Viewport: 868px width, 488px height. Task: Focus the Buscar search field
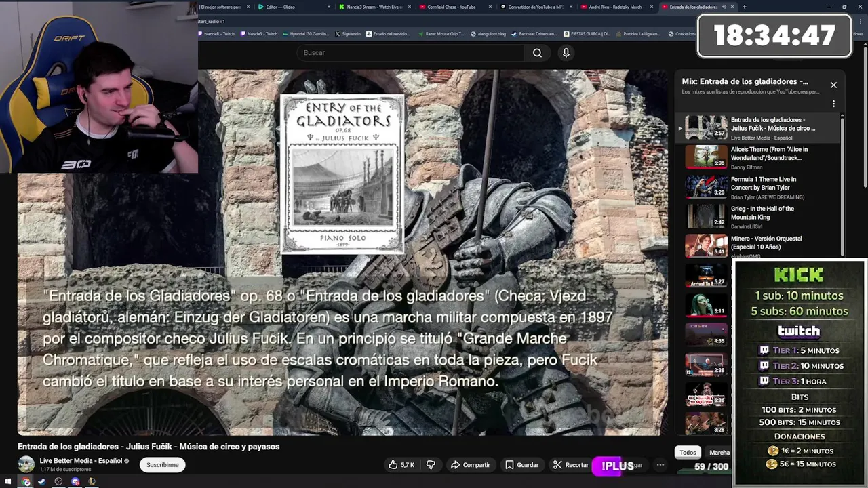pyautogui.click(x=411, y=53)
